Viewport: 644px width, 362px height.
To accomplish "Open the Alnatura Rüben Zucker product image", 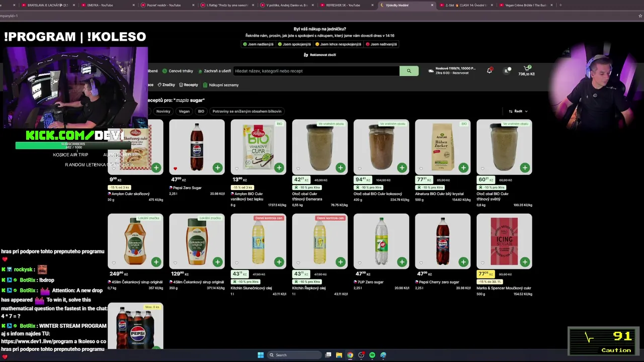I will tap(443, 147).
